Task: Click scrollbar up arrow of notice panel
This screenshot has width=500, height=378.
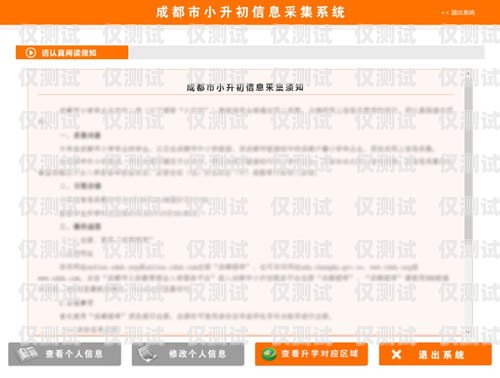Action: pos(468,74)
